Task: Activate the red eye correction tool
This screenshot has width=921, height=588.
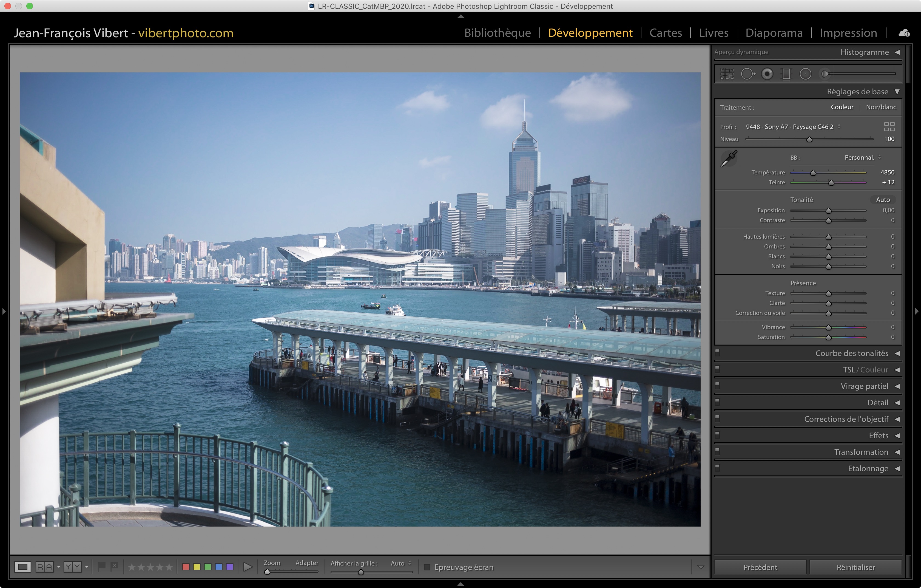Action: pos(767,74)
